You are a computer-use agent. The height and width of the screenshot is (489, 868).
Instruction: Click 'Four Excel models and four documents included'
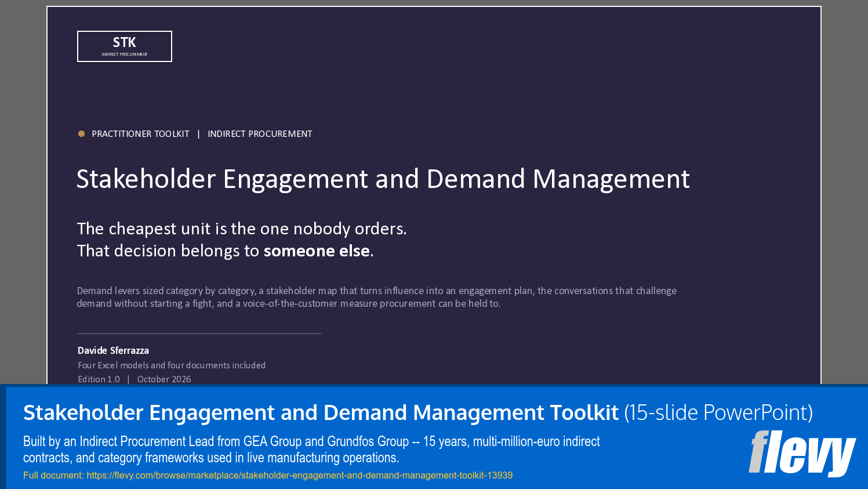point(172,365)
